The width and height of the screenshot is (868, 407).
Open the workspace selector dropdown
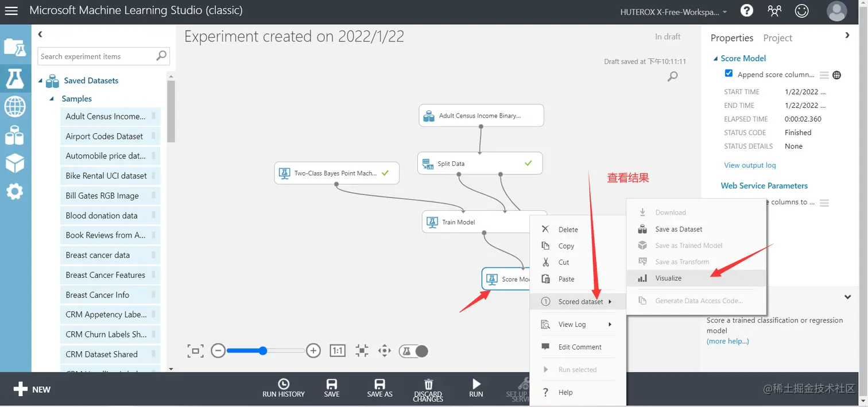pyautogui.click(x=673, y=11)
